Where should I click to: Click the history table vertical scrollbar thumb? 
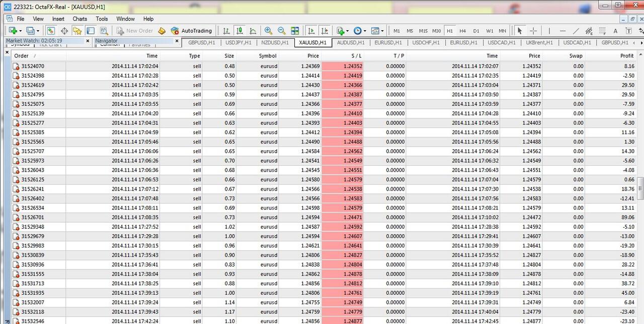coord(640,189)
